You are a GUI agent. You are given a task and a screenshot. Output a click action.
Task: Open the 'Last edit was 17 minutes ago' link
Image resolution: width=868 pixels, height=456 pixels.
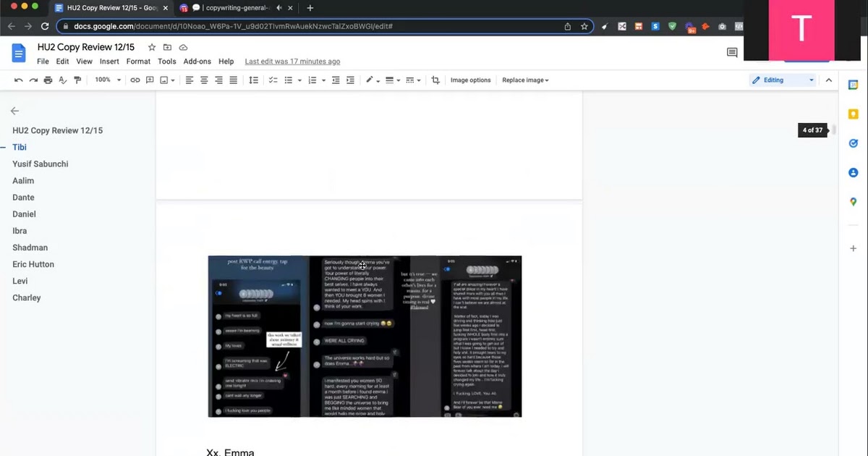tap(292, 62)
